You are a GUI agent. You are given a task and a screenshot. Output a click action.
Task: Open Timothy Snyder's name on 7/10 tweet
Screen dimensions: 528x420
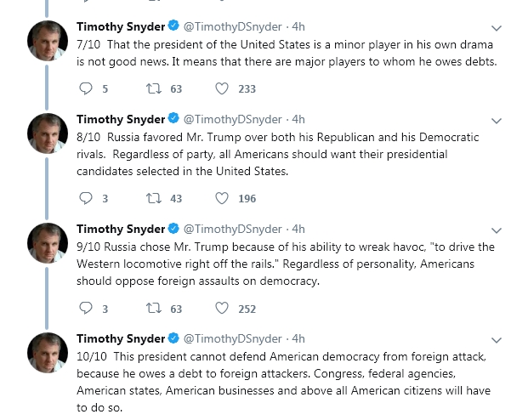pos(120,26)
